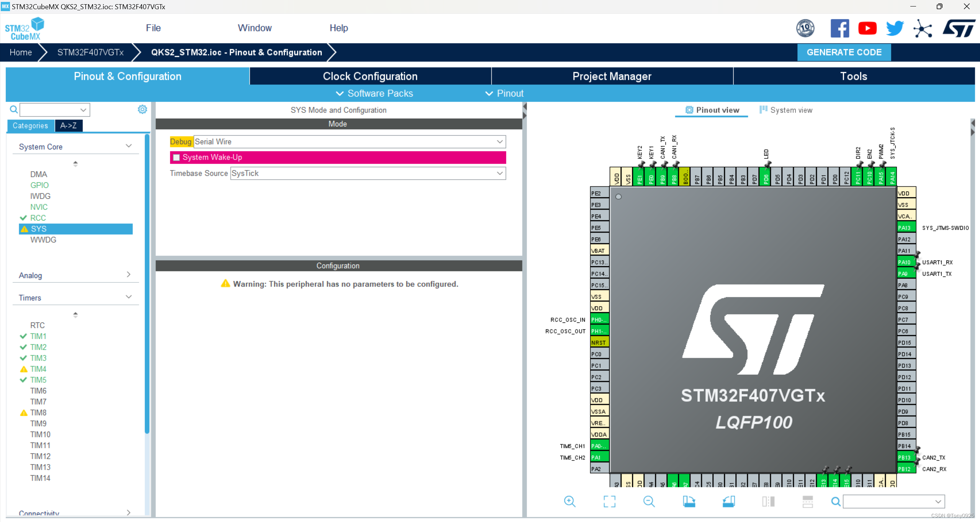Select the PB12 CAN2_RX pin
This screenshot has width=980, height=522.
(906, 469)
